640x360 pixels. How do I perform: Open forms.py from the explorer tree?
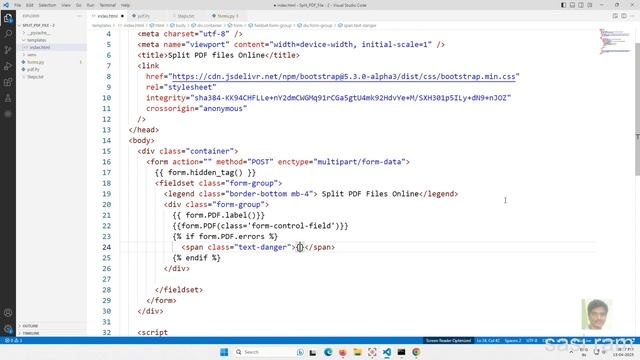(x=36, y=62)
